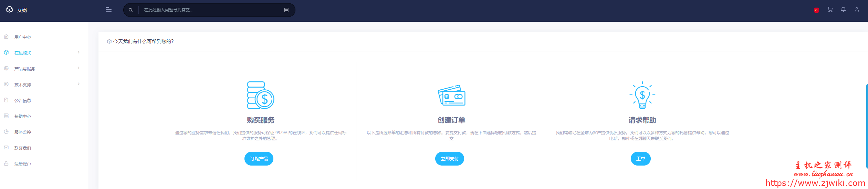Screen dimensions: 868x189
Task: Click the red language flag icon
Action: pos(816,10)
